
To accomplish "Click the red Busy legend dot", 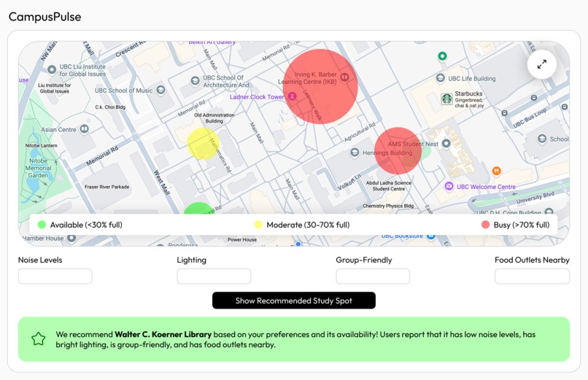I will click(485, 225).
